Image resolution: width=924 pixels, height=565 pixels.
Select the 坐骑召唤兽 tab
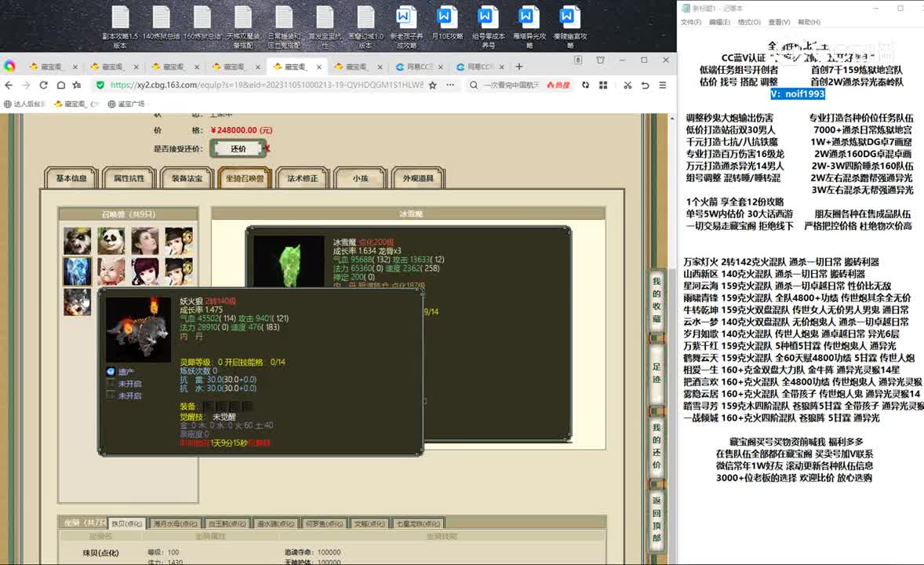pos(245,178)
